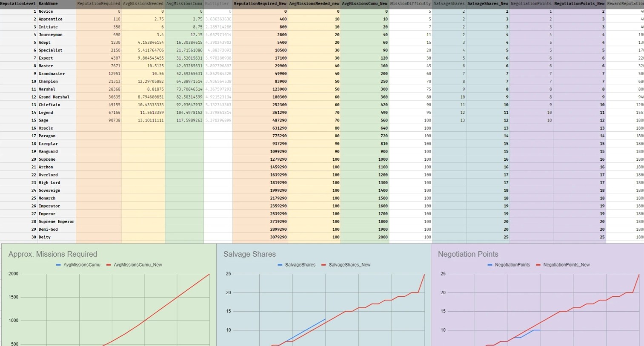Click the Grandmaster rank cell

click(x=57, y=74)
